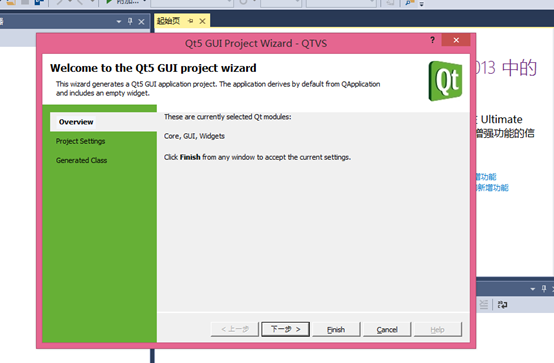Click the 'Ultimate' text on the start page

(x=501, y=119)
